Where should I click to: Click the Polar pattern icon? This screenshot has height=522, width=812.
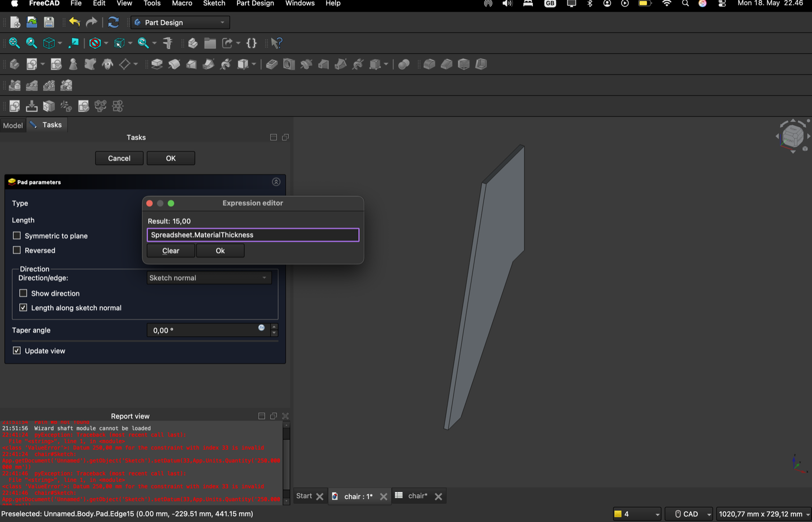[49, 85]
